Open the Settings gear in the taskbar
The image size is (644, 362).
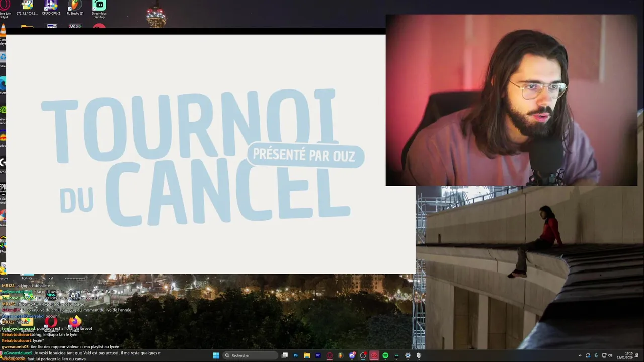[x=408, y=355]
